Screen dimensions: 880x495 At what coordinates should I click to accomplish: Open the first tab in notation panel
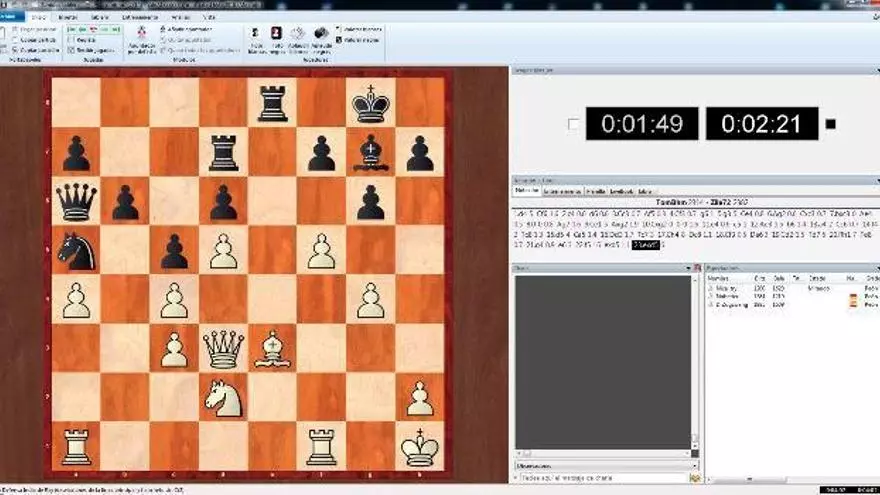pos(527,190)
